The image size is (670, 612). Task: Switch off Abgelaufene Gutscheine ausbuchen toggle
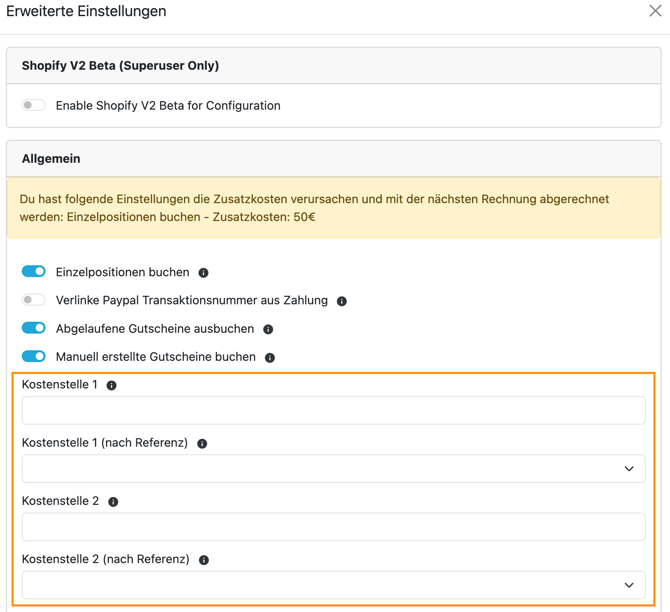point(34,328)
